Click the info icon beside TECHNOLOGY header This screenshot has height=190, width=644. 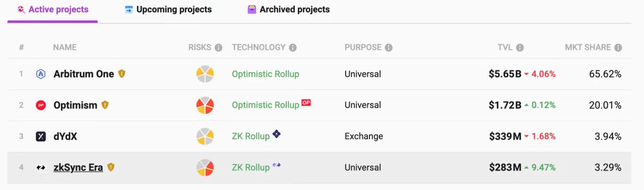click(293, 48)
